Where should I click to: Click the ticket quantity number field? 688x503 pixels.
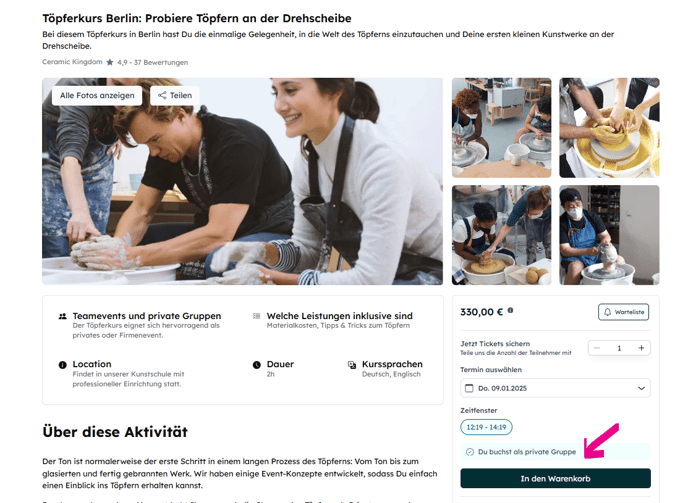point(619,348)
